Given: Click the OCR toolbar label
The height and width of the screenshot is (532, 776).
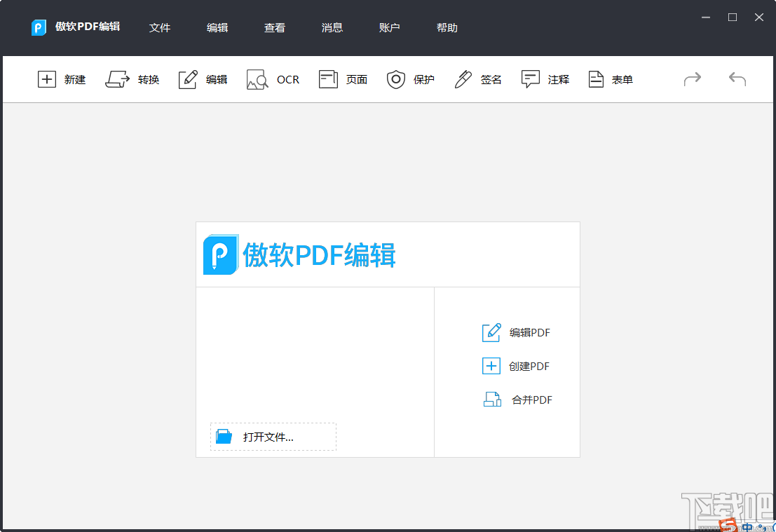Looking at the screenshot, I should pos(288,80).
